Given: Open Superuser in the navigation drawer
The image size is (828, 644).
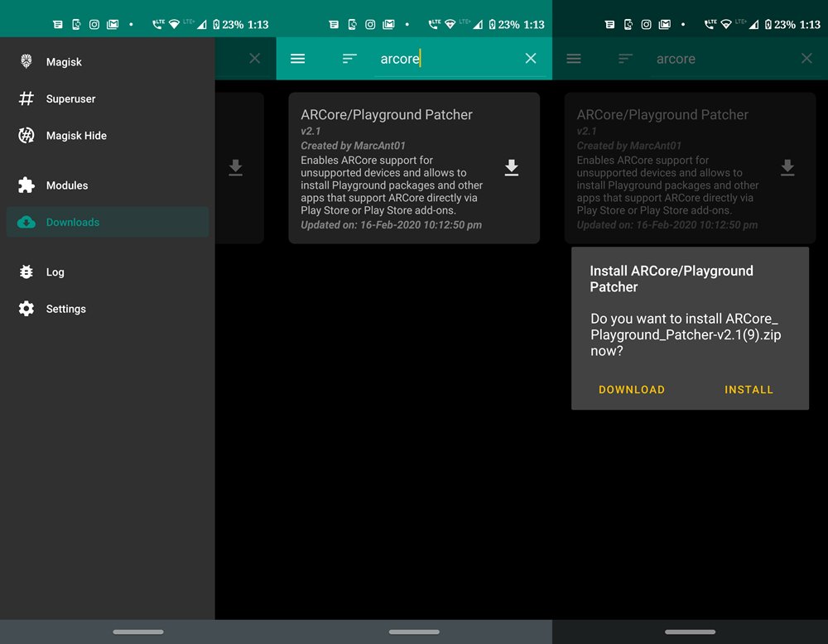Looking at the screenshot, I should [x=107, y=99].
